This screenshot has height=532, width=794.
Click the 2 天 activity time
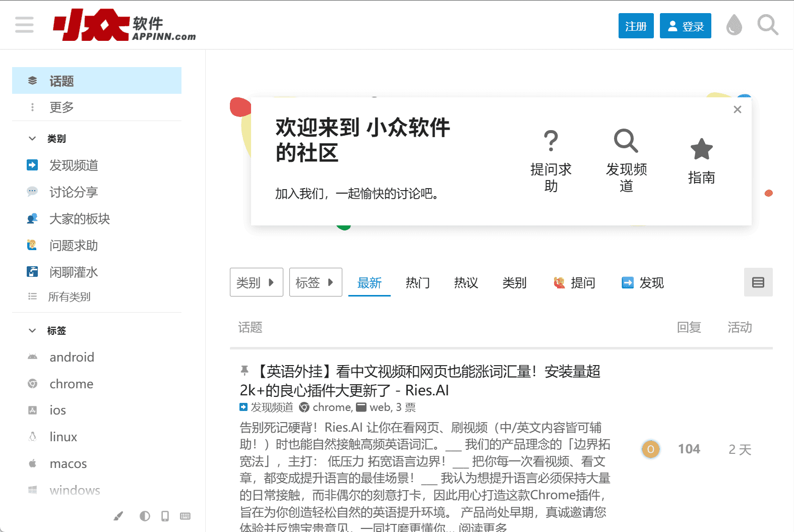(740, 449)
